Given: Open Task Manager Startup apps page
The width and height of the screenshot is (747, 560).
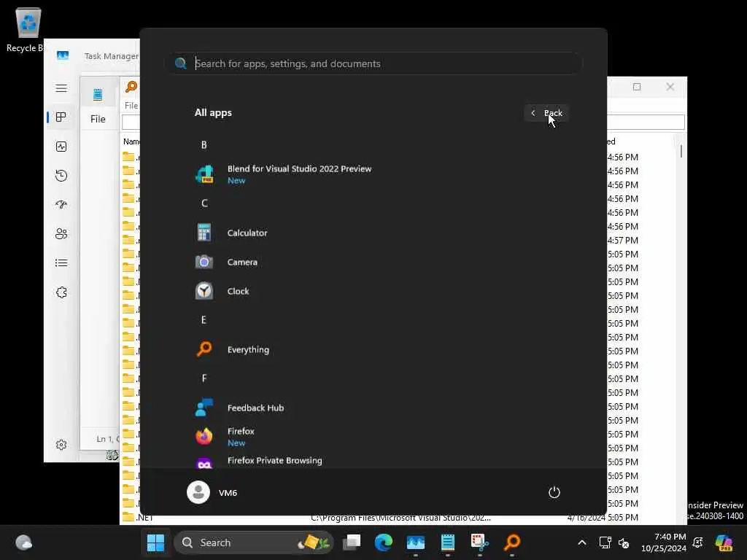Looking at the screenshot, I should (x=61, y=205).
